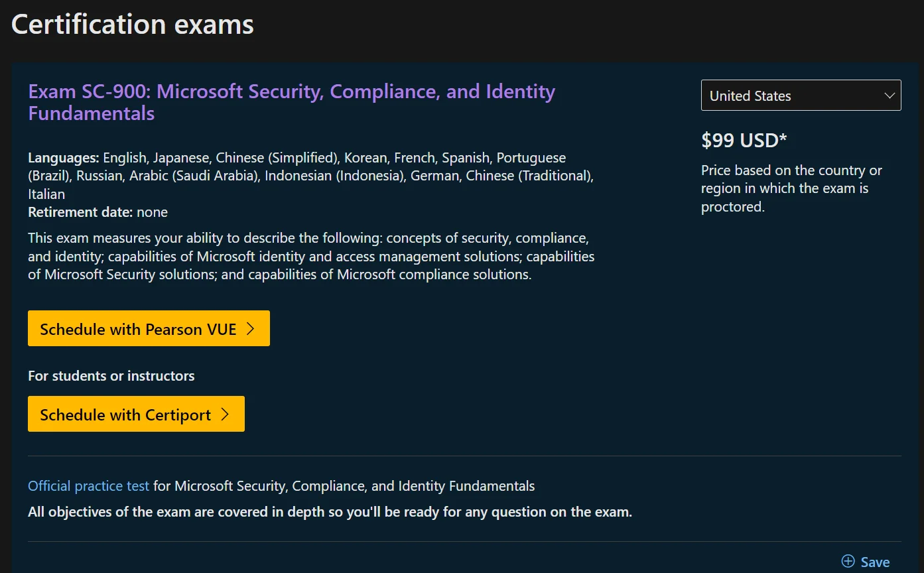Click the Certification exams page heading
The height and width of the screenshot is (573, 924).
pos(131,25)
